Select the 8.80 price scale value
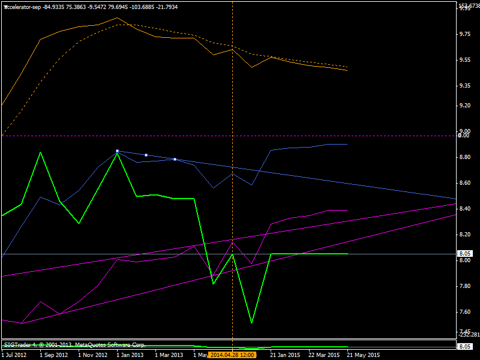This screenshot has width=480, height=360. point(465,157)
